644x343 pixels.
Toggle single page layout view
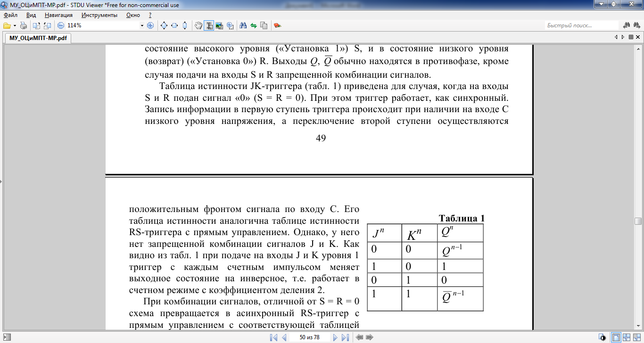[616, 337]
